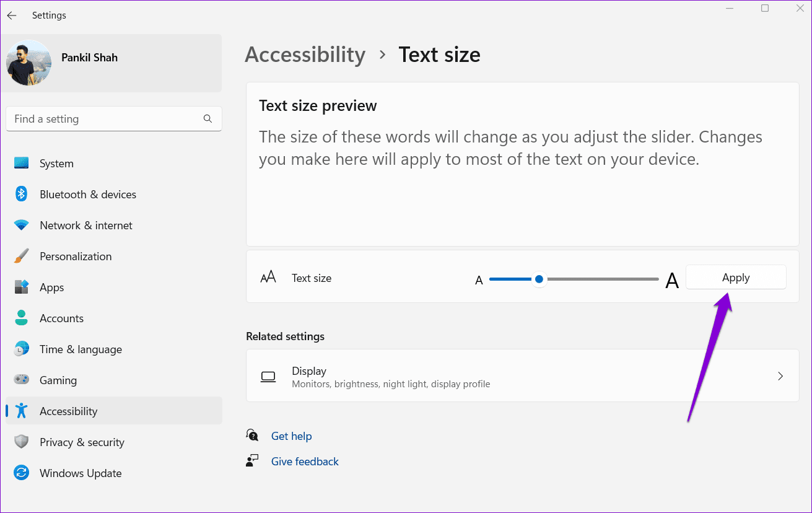Click the Privacy & security shield icon
Viewport: 812px width, 513px height.
click(22, 442)
